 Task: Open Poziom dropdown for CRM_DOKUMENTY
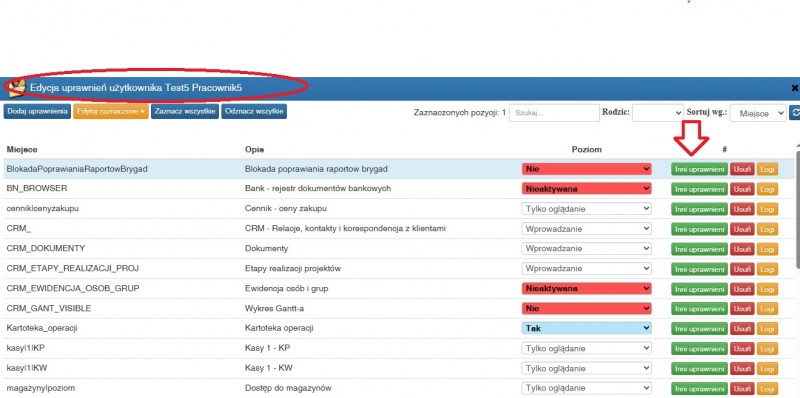coord(587,248)
